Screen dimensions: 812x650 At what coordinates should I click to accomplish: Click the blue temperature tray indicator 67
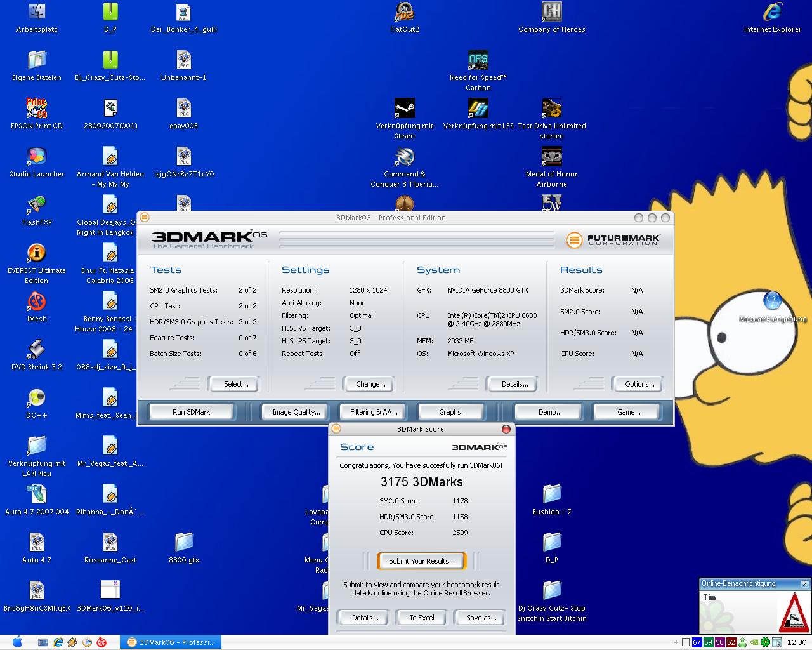697,642
